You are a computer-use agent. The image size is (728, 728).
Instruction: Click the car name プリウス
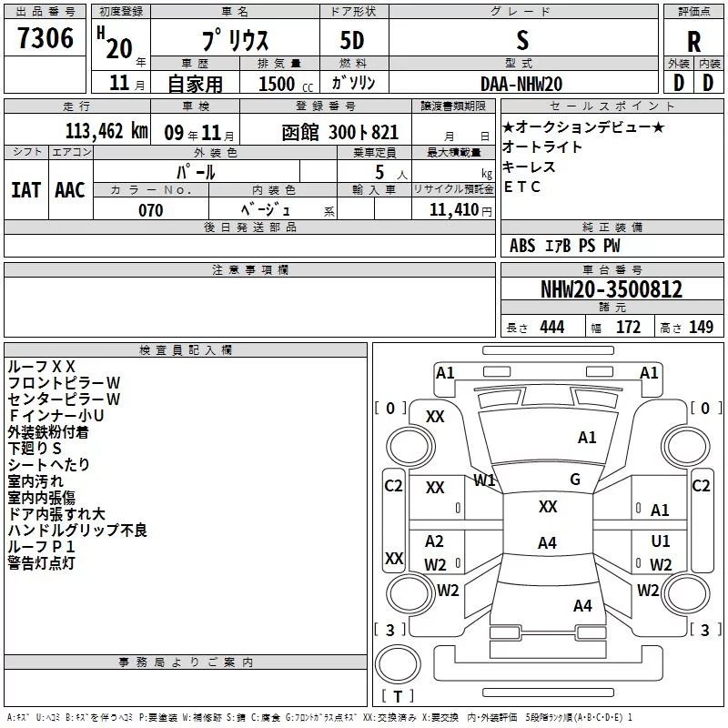tap(235, 40)
